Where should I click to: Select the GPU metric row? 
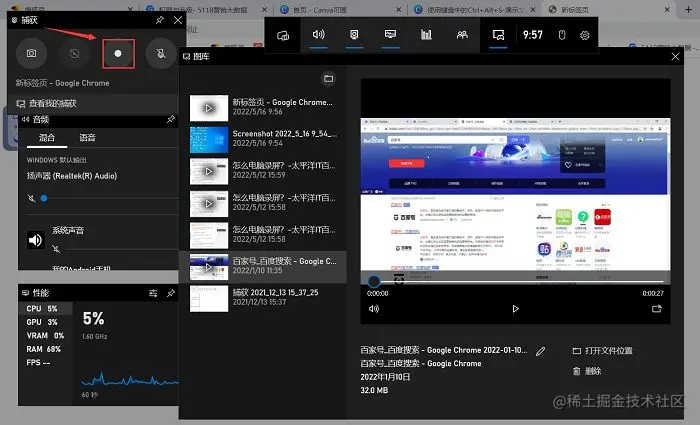pyautogui.click(x=46, y=322)
